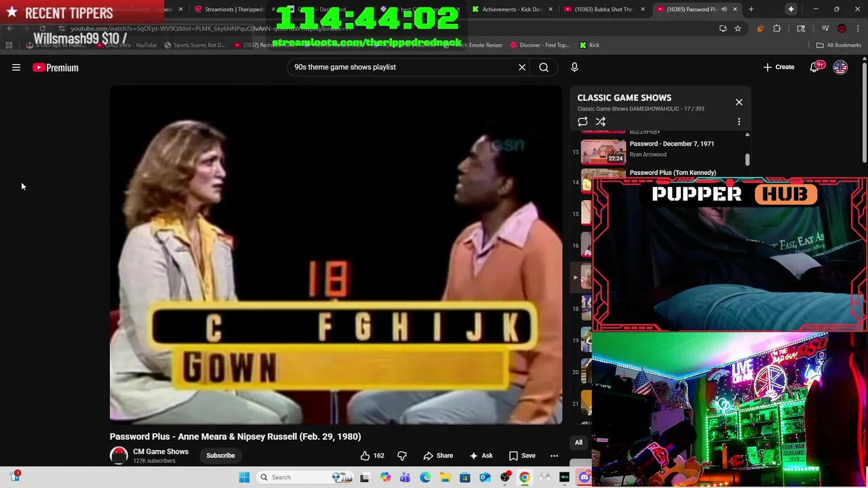Open Discover - Find Top bookmark

point(539,45)
